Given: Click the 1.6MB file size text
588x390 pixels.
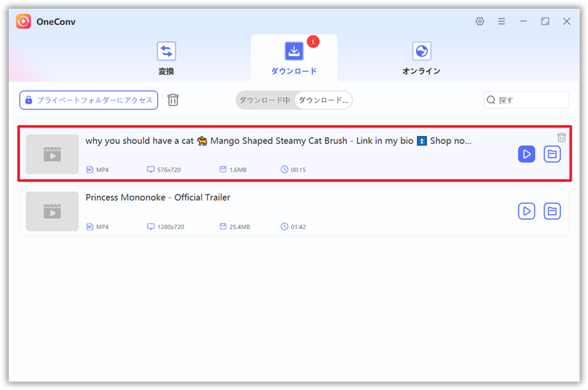Looking at the screenshot, I should click(237, 170).
